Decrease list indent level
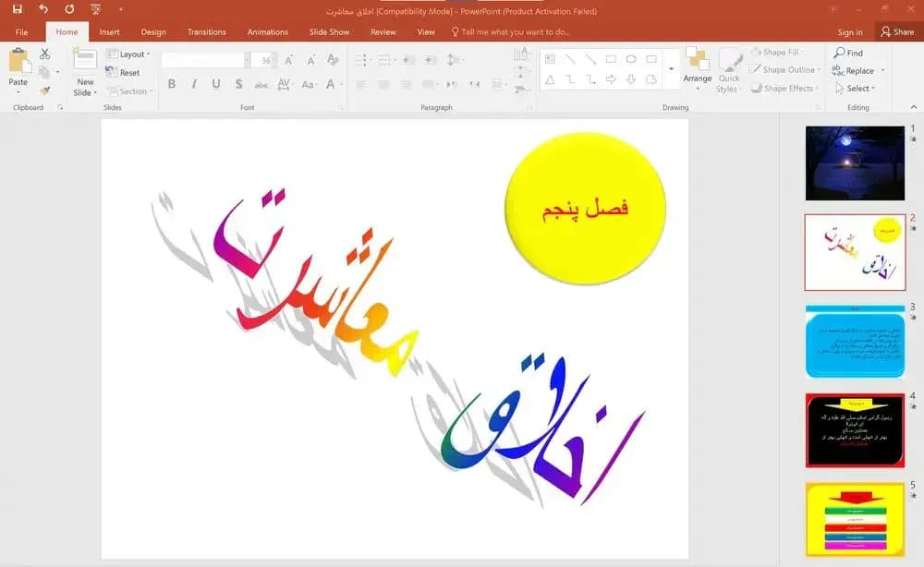 408,60
